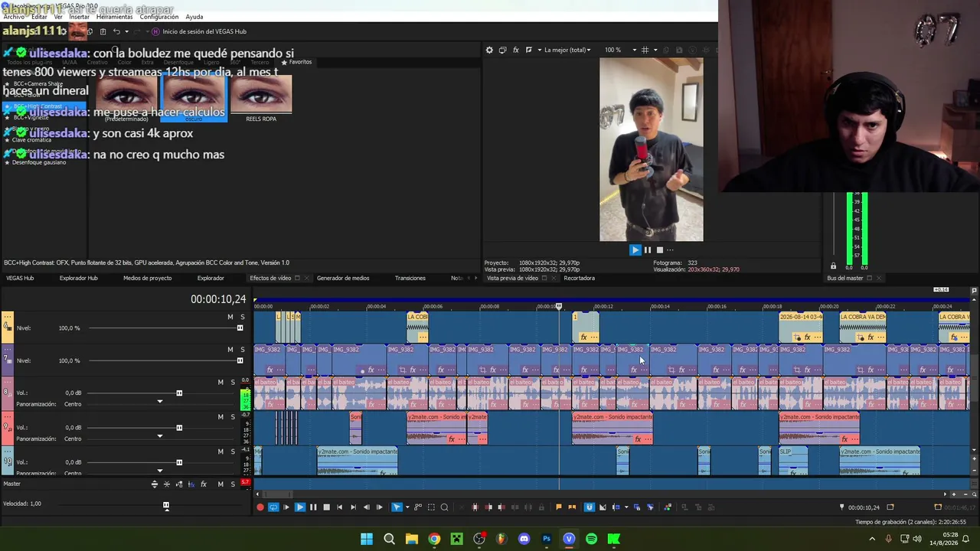Click the 00:00:10,24 timecode display

[218, 299]
